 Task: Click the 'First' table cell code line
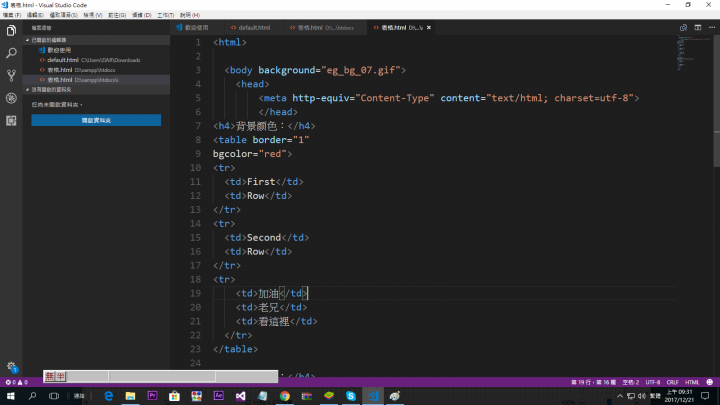tap(264, 182)
